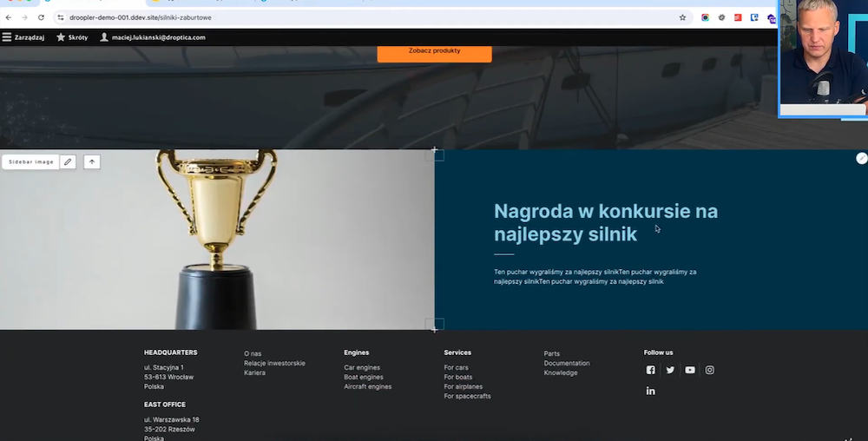Move Sidebar image paragraph up with arrow
This screenshot has width=868, height=441.
pos(92,162)
